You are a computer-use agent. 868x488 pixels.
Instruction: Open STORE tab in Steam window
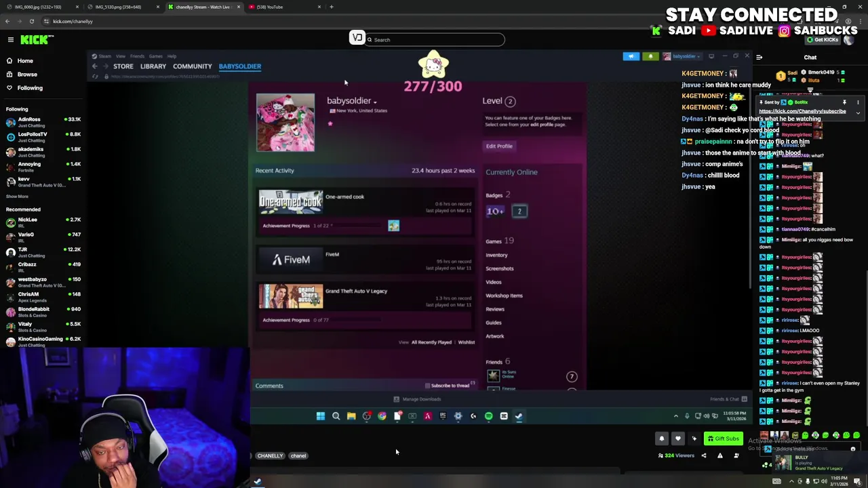coord(123,66)
